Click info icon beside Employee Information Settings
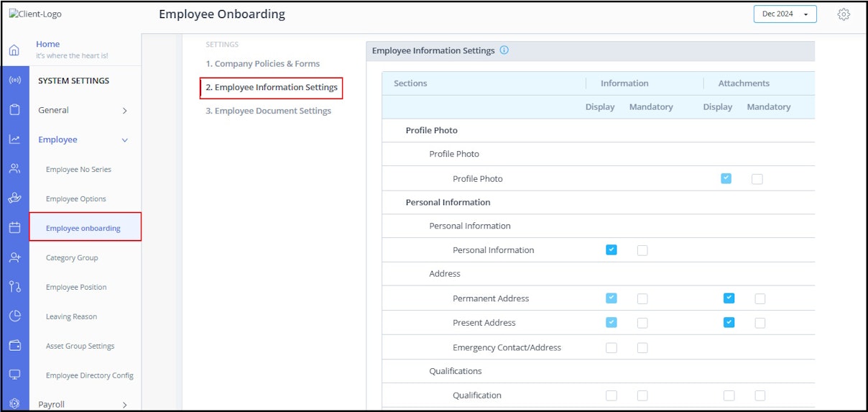Viewport: 868px width, 412px height. 504,50
